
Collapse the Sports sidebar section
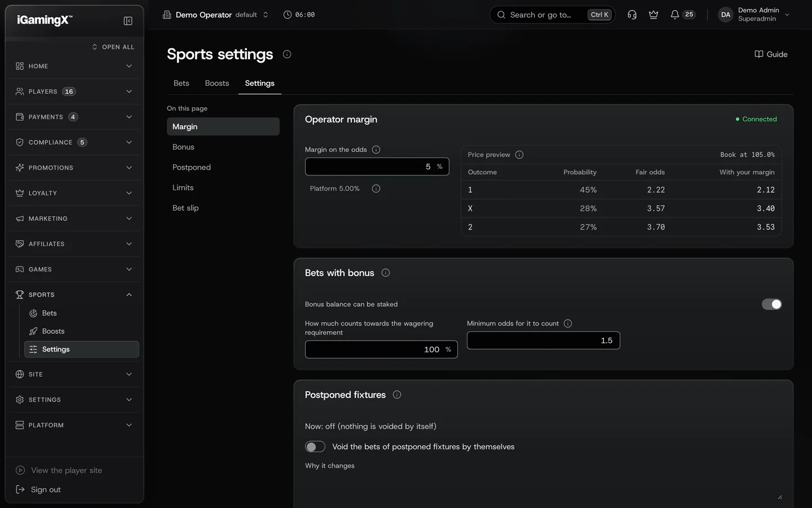pos(74,295)
